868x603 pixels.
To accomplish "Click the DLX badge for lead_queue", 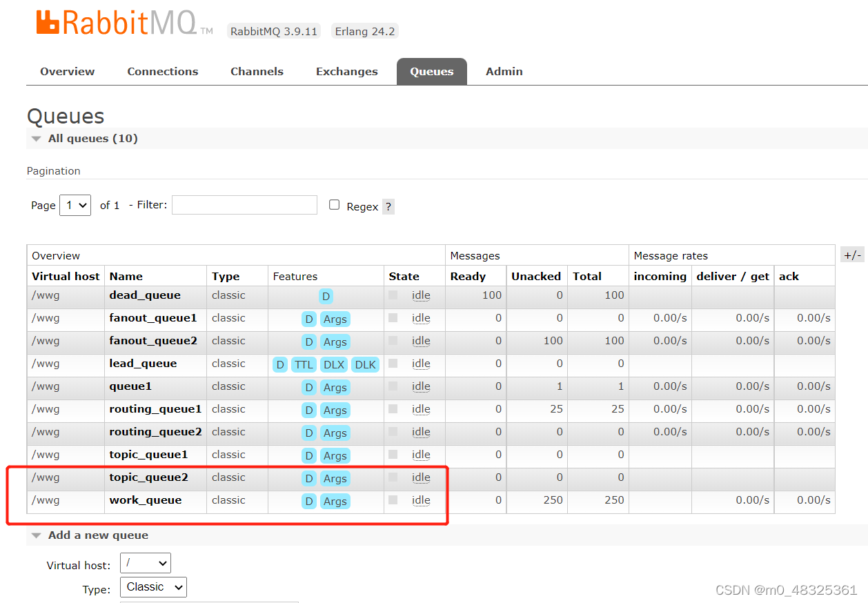I will [334, 365].
